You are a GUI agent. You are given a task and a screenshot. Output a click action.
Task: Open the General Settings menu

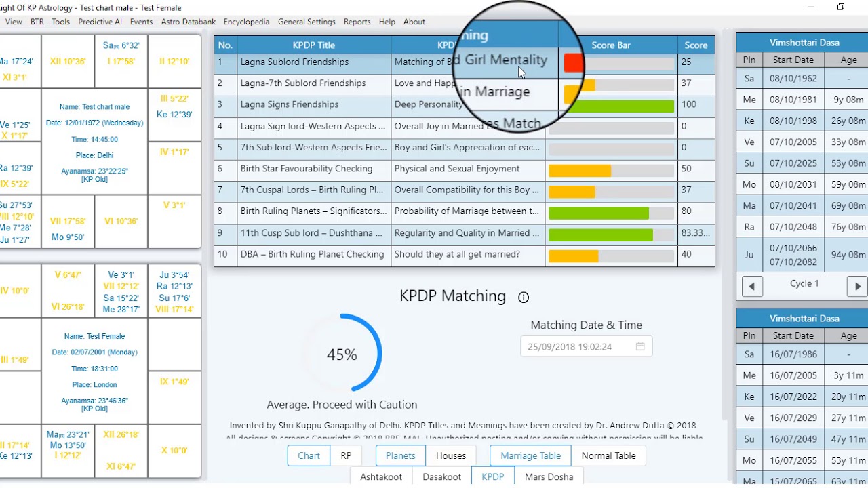(x=307, y=22)
